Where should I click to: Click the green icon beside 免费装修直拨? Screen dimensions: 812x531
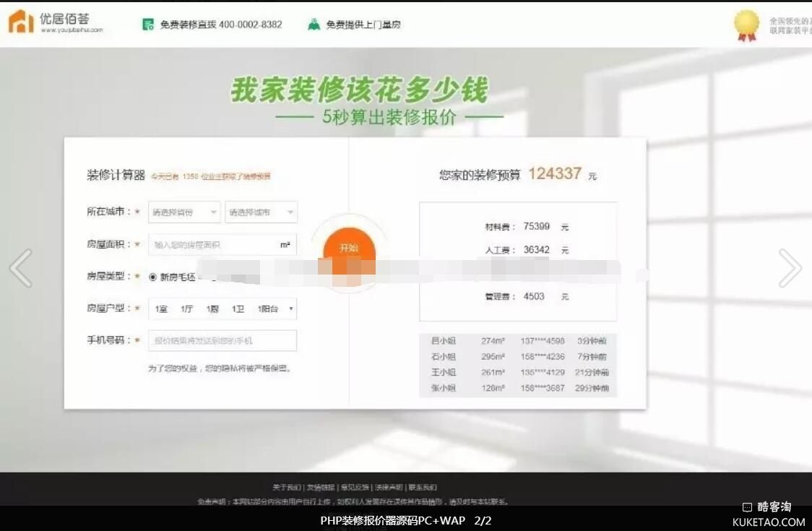[x=148, y=25]
